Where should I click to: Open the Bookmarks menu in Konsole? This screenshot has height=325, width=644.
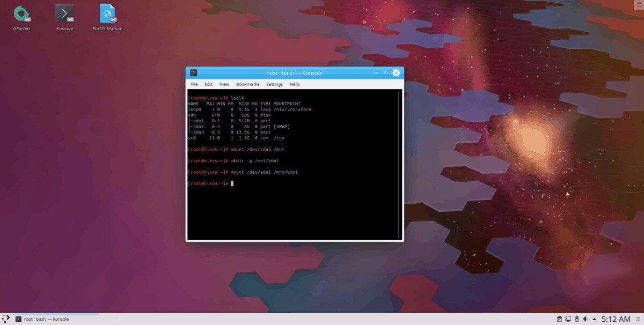[247, 84]
